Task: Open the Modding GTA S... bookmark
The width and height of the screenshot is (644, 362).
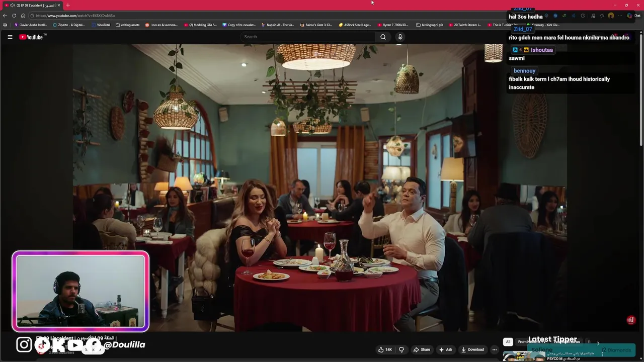Action: click(200, 25)
